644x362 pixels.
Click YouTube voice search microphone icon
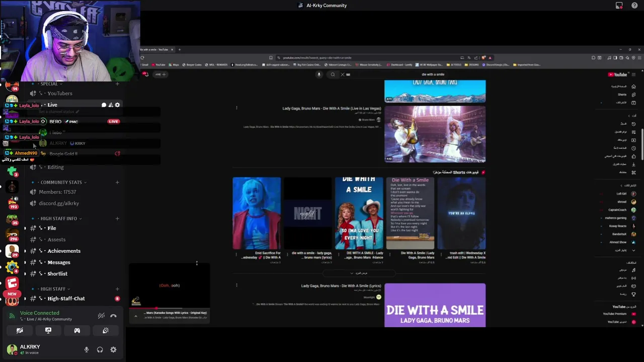point(318,74)
